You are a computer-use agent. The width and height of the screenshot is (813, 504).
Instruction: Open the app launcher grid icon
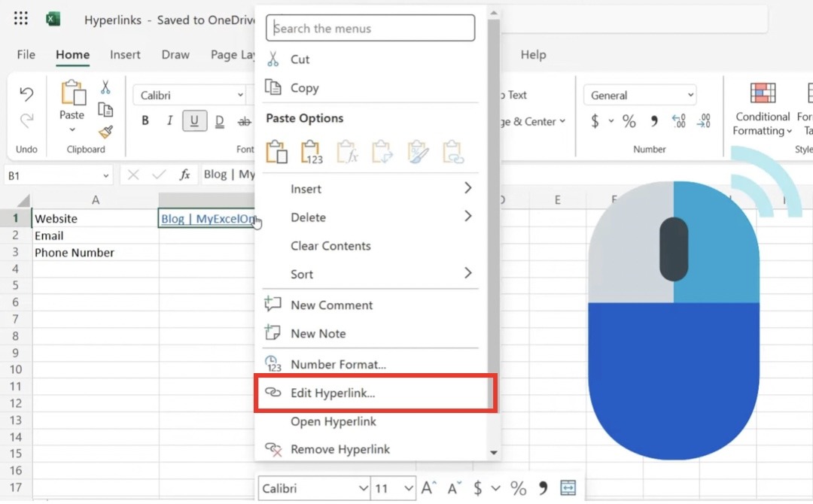(x=21, y=19)
